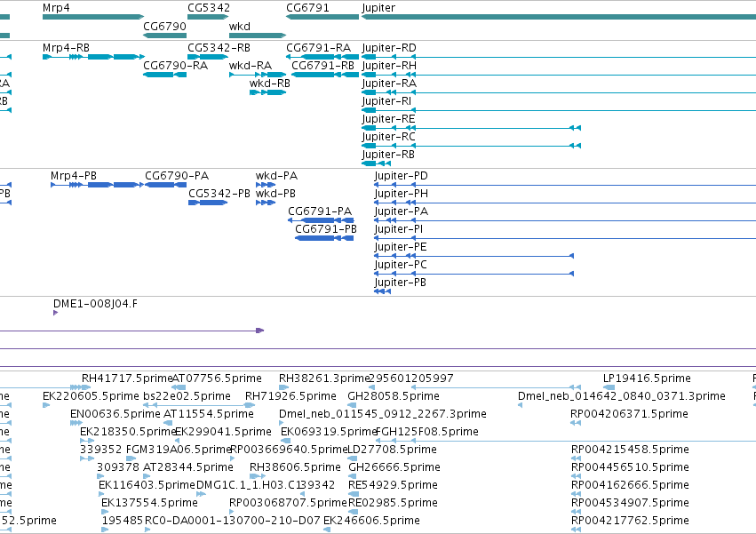Select protein Jupiter-PE
Viewport: 756px width, 534px height.
401,247
